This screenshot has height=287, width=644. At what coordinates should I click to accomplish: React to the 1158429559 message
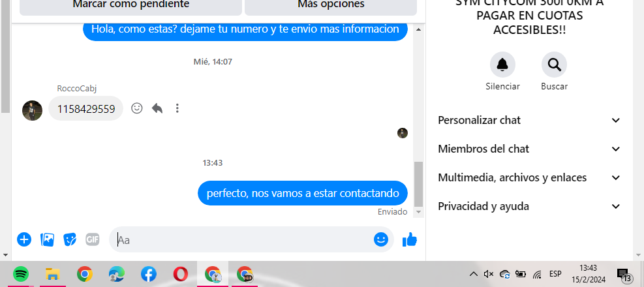(x=137, y=108)
